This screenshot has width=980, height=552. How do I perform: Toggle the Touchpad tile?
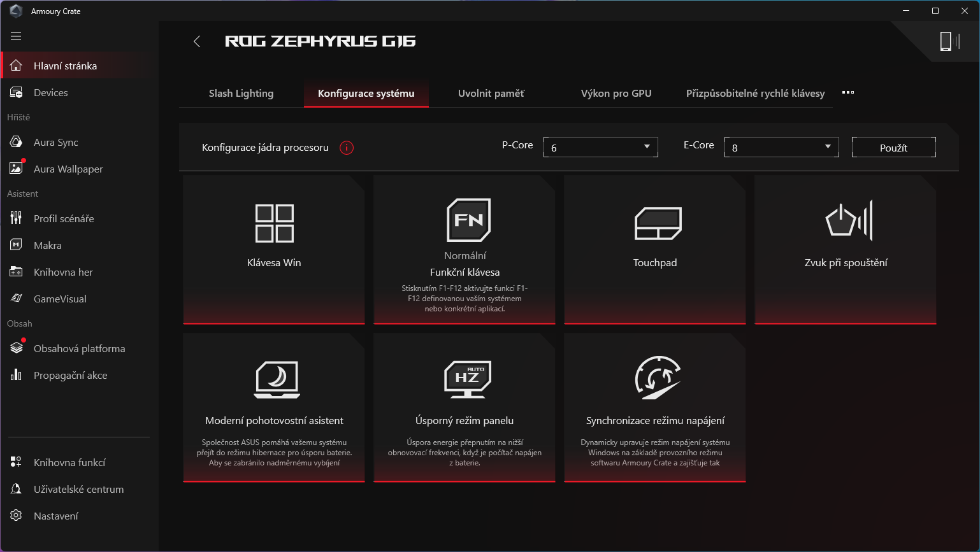click(655, 250)
